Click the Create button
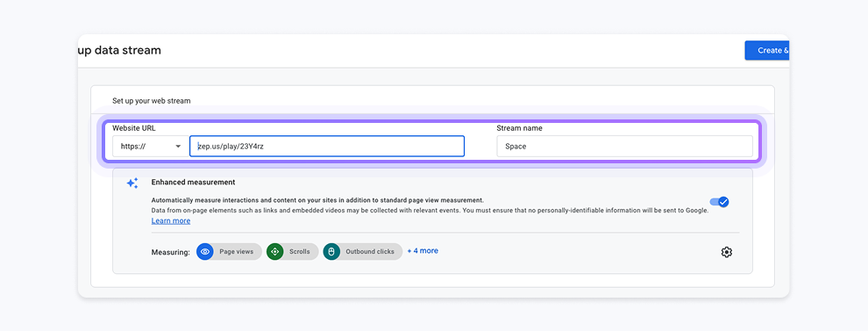 point(766,50)
